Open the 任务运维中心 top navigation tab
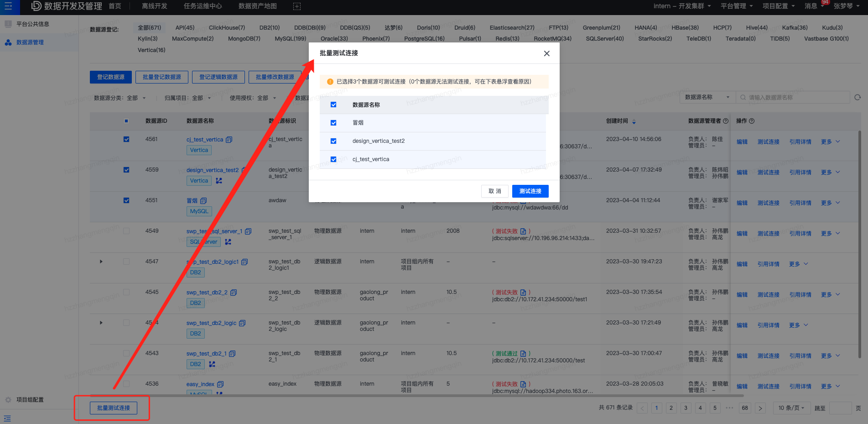 (x=203, y=6)
